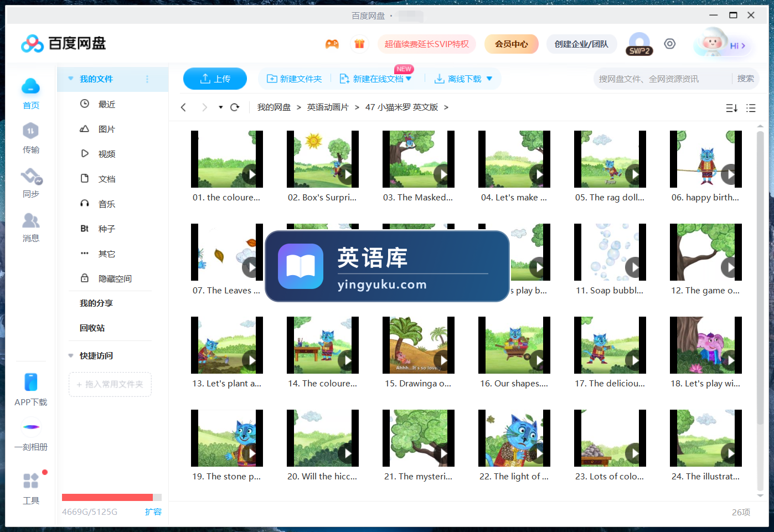Click the Hi assistant mascot

tap(712, 43)
